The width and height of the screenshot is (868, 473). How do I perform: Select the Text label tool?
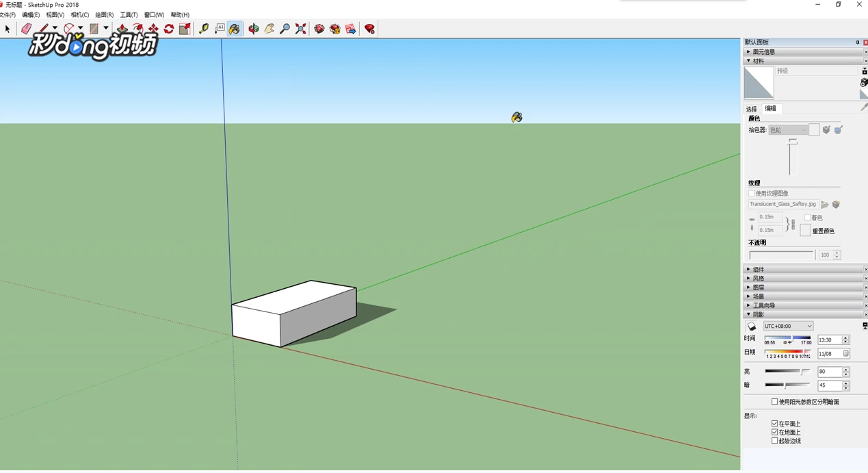point(220,29)
